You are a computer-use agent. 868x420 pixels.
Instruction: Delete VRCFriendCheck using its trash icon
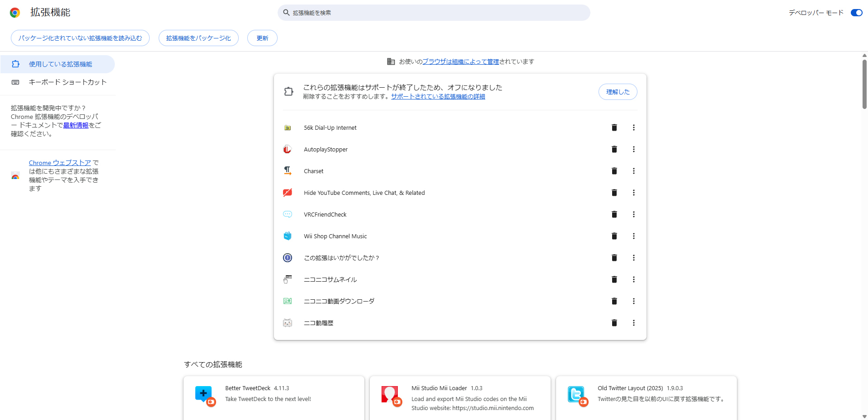(x=614, y=214)
